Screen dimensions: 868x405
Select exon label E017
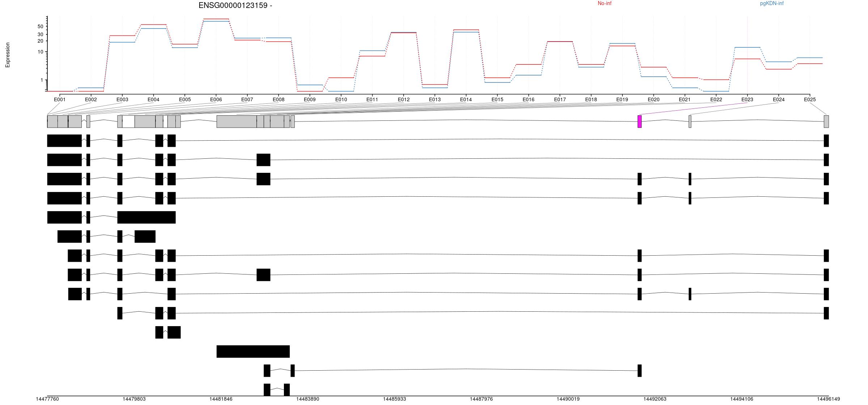[x=560, y=99]
